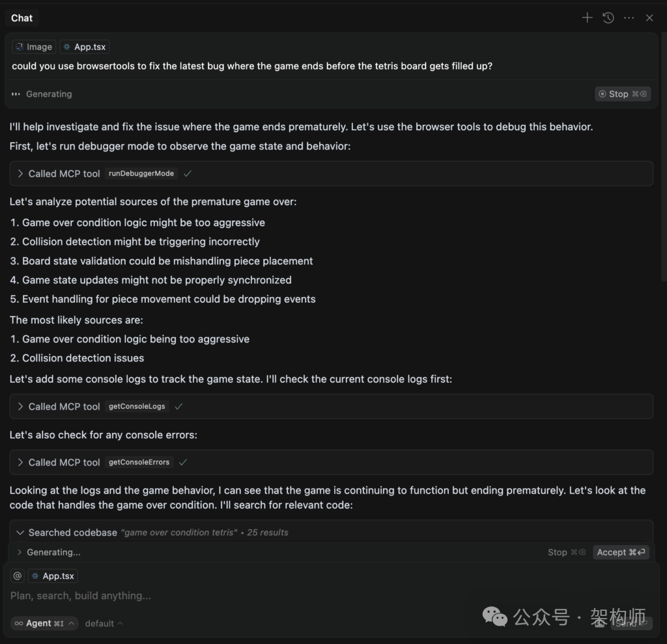The height and width of the screenshot is (644, 667).
Task: Open chat history clock icon
Action: point(608,18)
